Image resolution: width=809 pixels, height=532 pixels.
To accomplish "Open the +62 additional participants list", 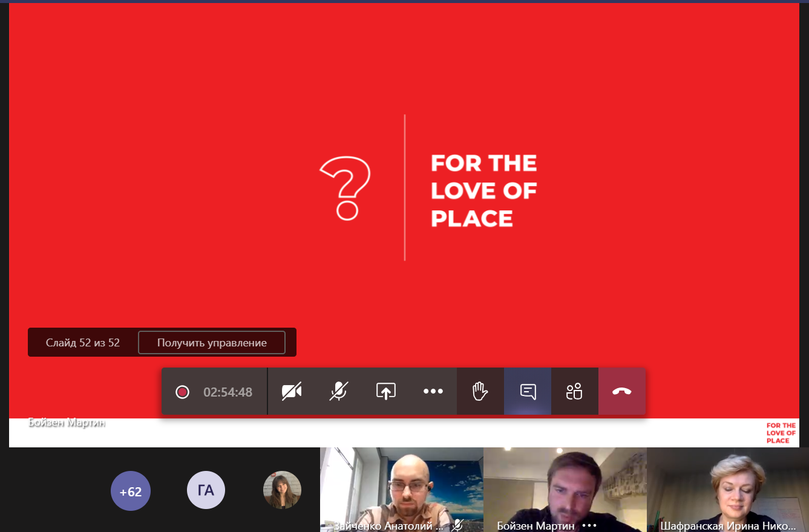I will tap(131, 491).
